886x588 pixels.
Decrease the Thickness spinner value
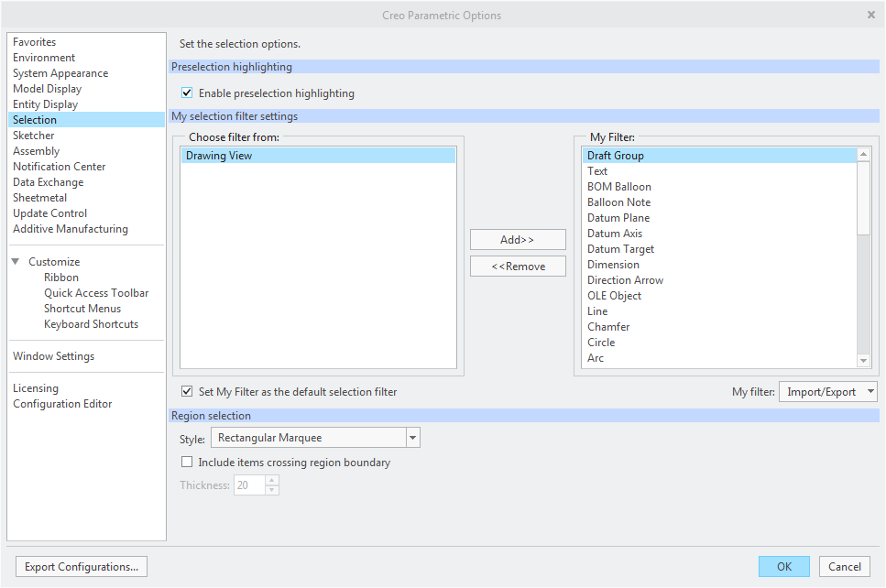coord(272,490)
